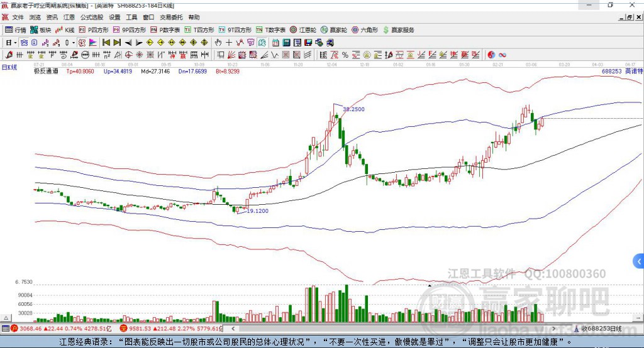Open the 工具 menu
The width and height of the screenshot is (644, 348).
[x=131, y=17]
